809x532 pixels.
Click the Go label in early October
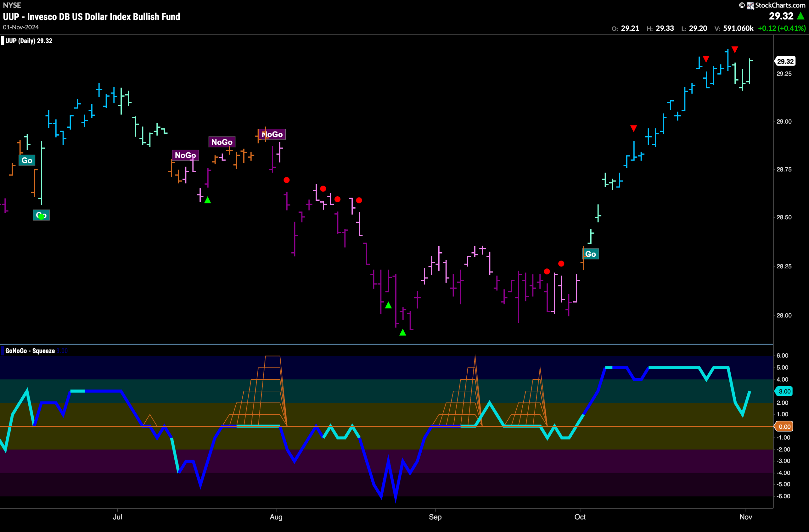coord(591,254)
